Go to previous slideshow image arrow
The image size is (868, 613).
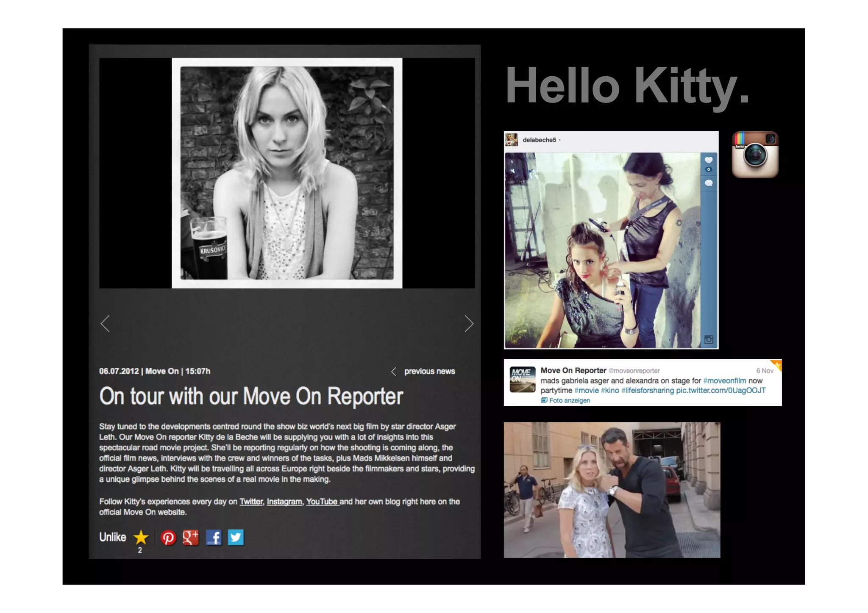pos(106,324)
